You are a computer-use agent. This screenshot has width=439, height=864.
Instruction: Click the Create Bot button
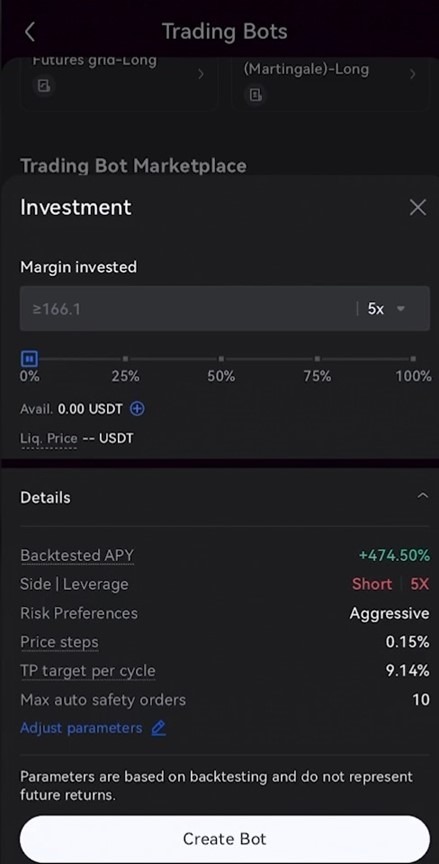click(225, 839)
